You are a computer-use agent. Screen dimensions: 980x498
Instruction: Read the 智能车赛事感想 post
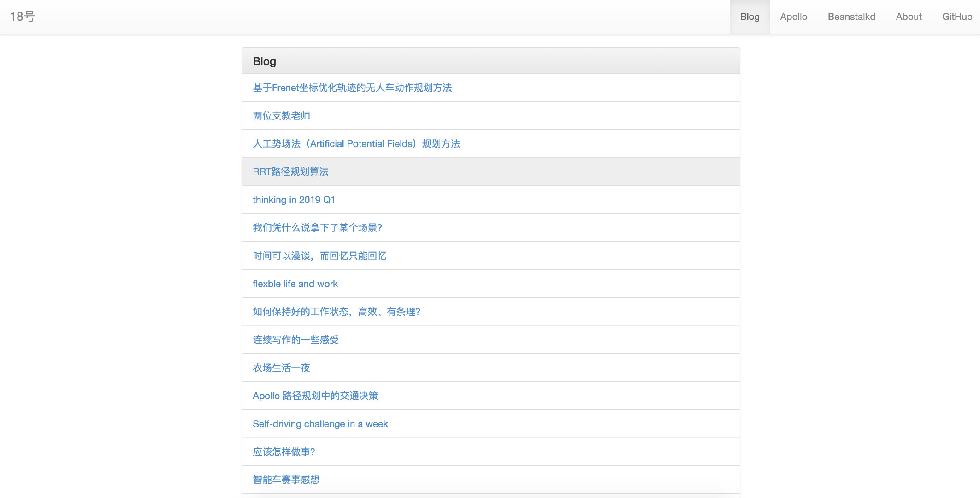pos(286,480)
